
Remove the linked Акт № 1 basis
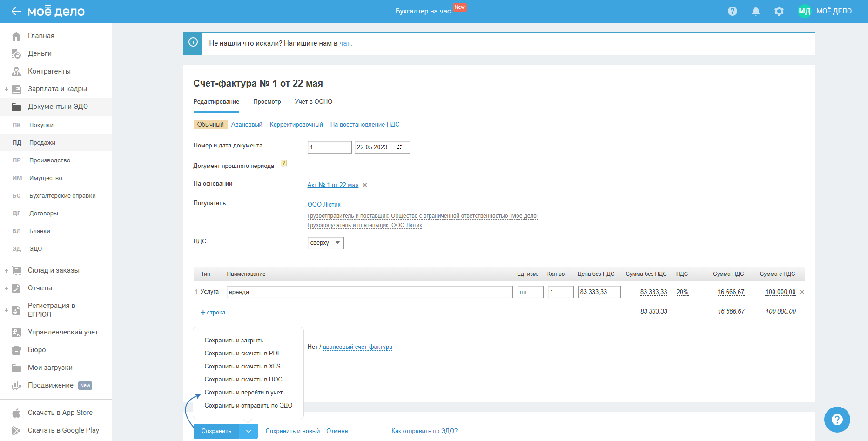click(x=365, y=185)
